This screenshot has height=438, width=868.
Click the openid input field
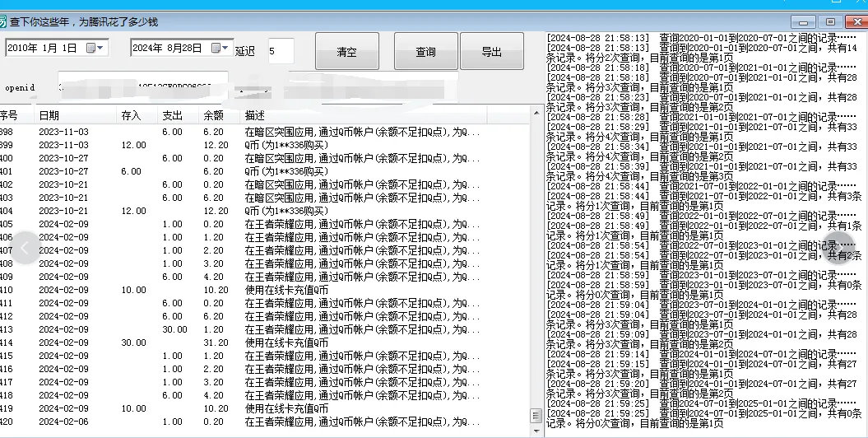click(143, 86)
